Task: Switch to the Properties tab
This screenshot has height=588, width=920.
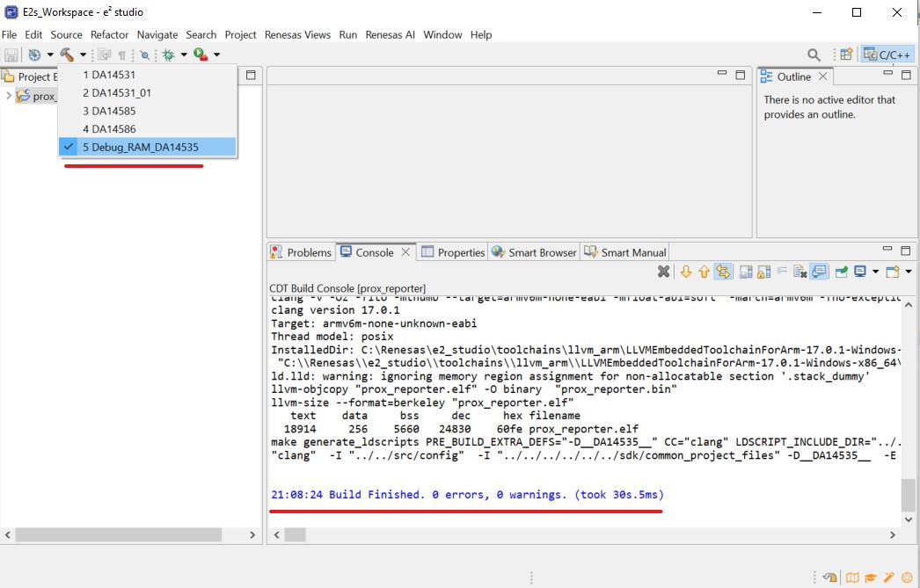Action: (x=454, y=252)
